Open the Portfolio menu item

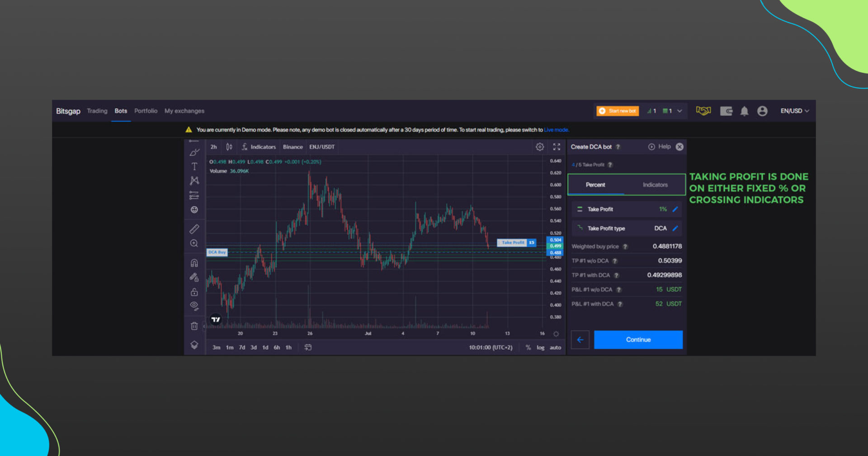(x=146, y=111)
